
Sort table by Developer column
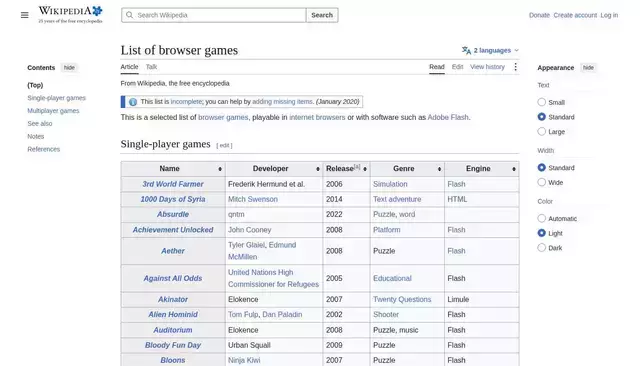tap(318, 169)
